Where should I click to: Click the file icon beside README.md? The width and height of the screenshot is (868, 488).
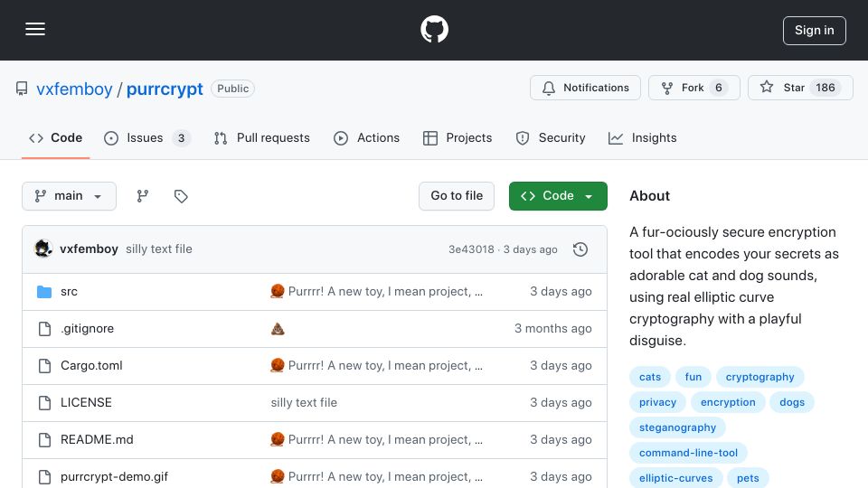[44, 440]
